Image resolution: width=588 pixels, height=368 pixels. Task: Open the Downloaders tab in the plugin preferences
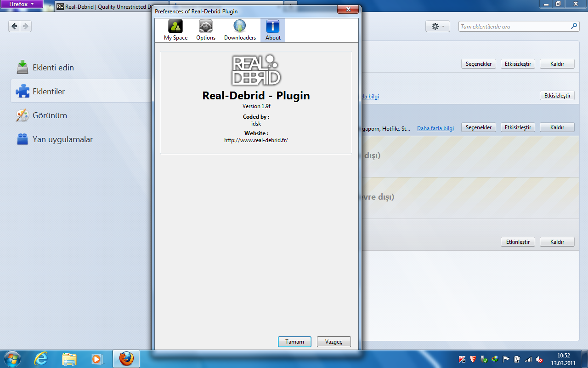[240, 30]
